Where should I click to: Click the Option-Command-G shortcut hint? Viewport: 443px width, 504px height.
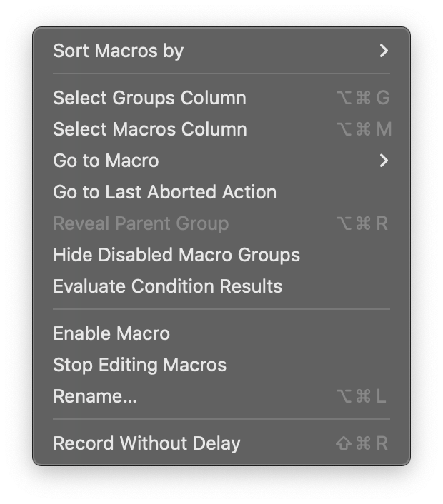coord(362,98)
